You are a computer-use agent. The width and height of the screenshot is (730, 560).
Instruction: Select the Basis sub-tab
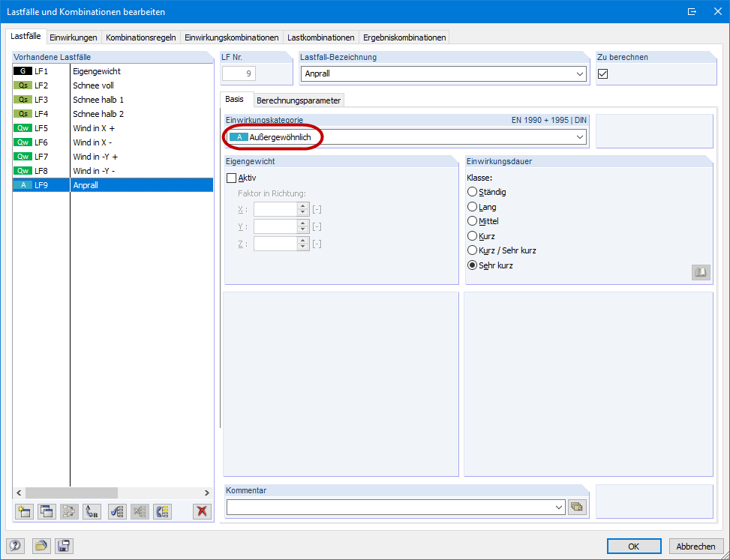point(235,100)
